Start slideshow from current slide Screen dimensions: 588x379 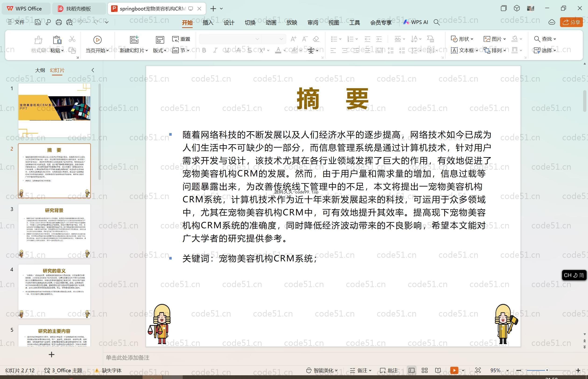coord(97,40)
